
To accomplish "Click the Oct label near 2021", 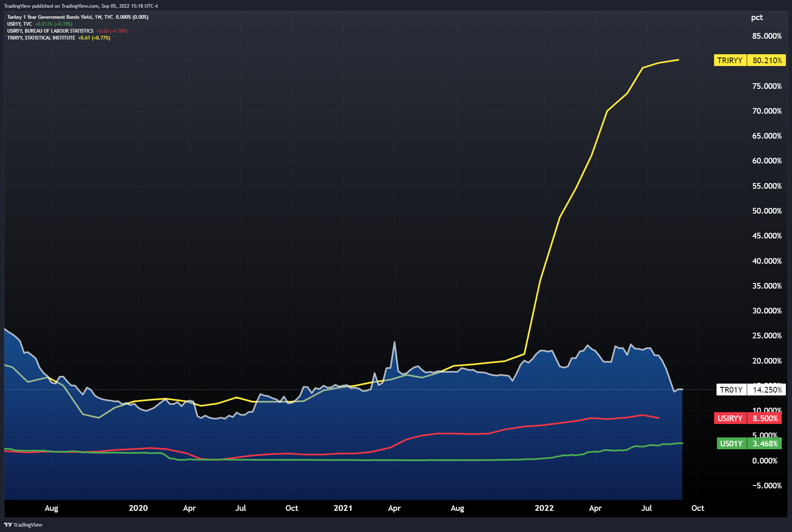I will (292, 508).
